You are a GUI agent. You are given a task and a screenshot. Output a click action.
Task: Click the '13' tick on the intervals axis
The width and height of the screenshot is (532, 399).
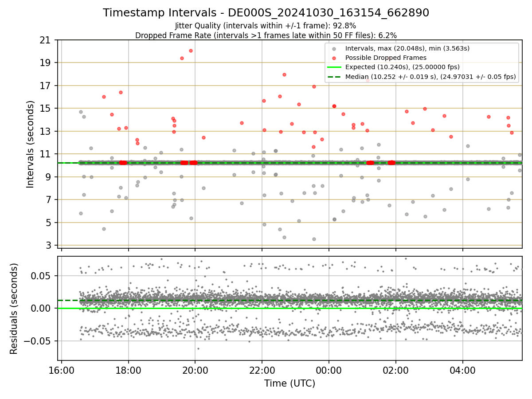[45, 131]
